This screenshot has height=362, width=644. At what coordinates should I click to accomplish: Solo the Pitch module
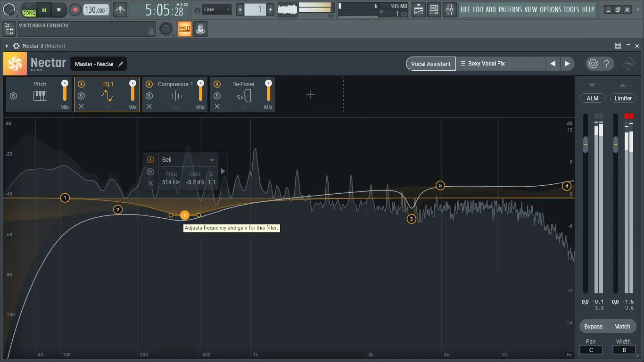[x=13, y=96]
